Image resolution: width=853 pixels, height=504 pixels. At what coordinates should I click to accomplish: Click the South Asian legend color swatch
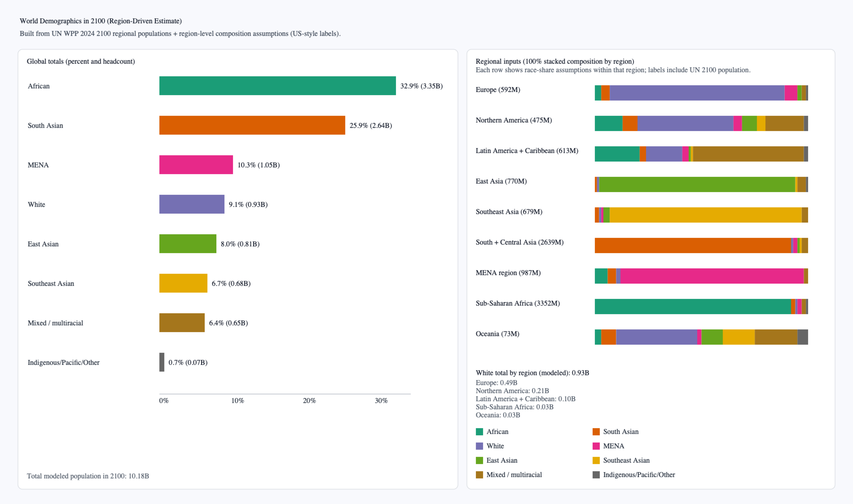pyautogui.click(x=596, y=432)
